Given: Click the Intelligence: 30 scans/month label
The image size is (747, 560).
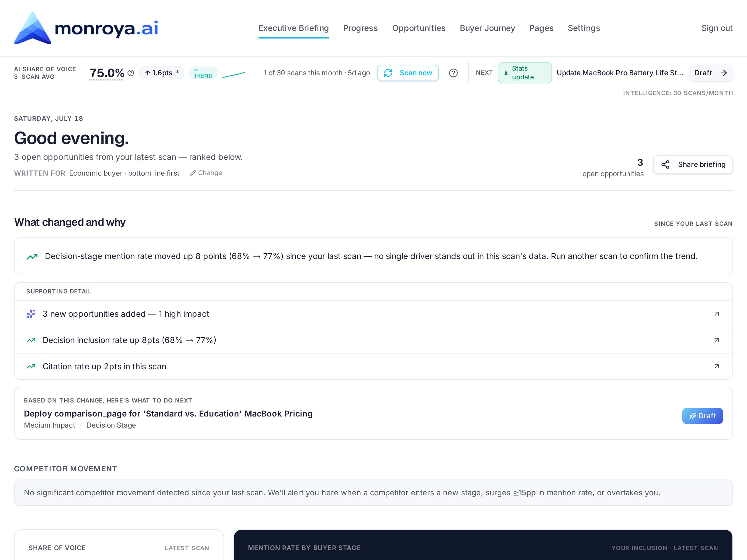Looking at the screenshot, I should click(x=678, y=93).
